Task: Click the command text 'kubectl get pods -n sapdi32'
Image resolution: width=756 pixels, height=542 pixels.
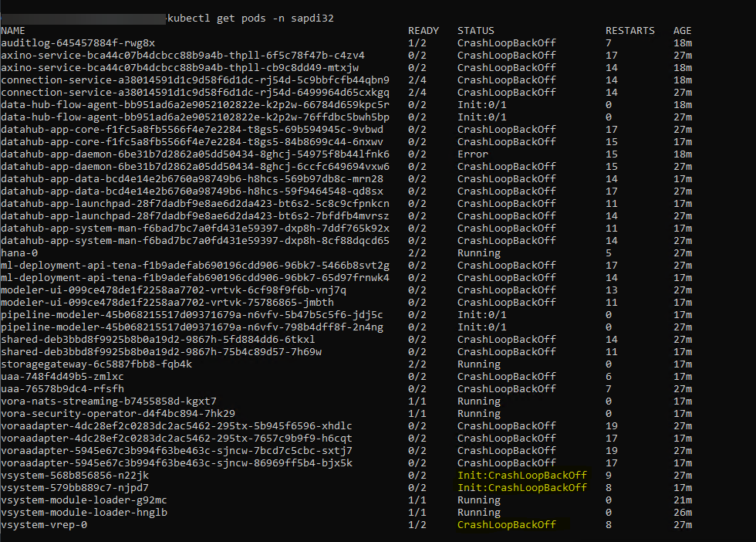Action: 250,19
